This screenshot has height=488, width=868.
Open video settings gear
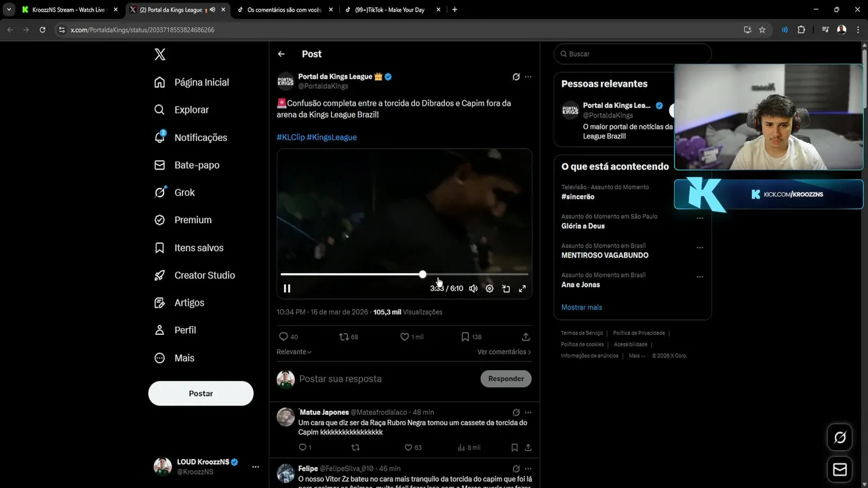point(490,288)
